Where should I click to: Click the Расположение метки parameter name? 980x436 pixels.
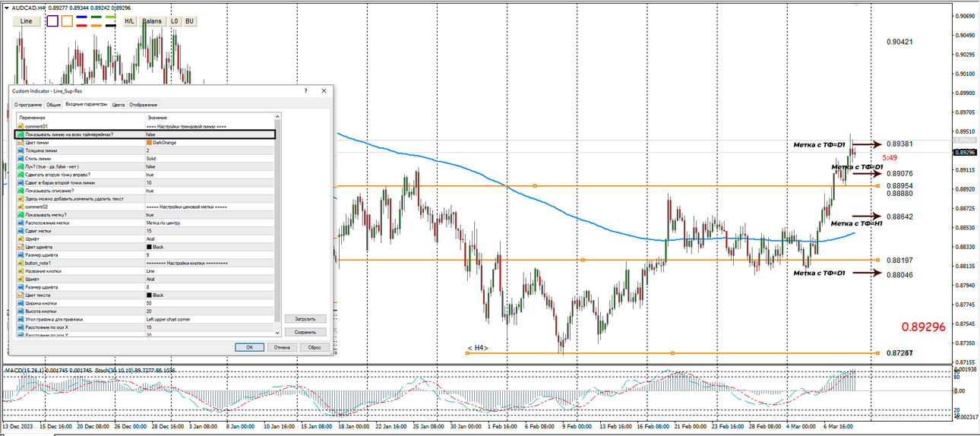coord(47,223)
